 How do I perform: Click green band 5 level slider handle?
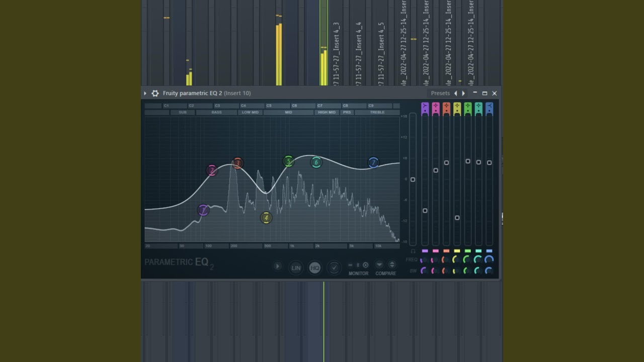click(468, 161)
